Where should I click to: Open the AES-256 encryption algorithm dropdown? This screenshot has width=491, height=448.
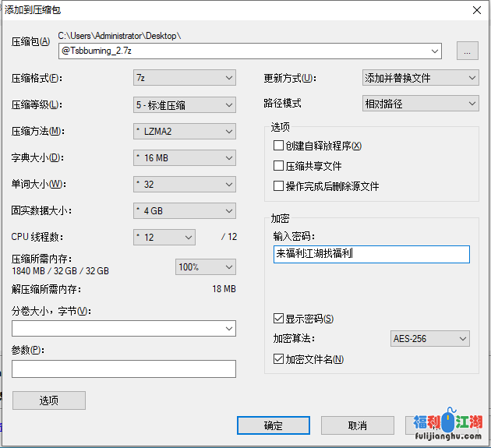429,338
